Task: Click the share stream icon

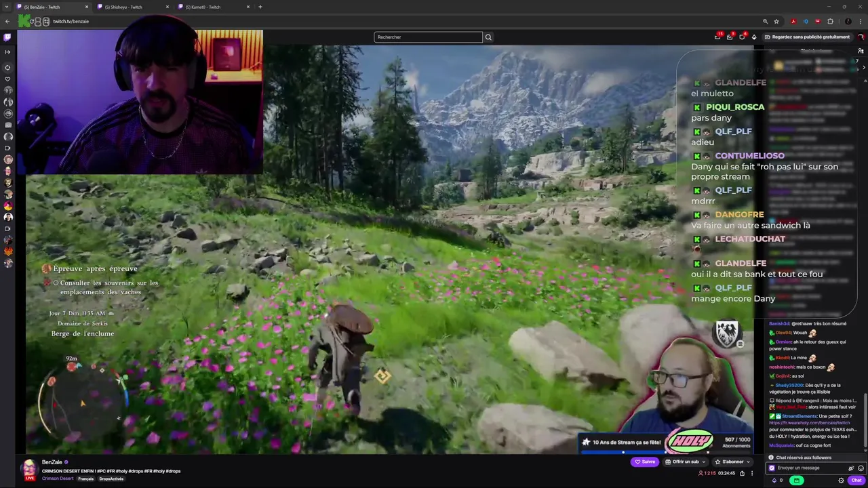Action: pyautogui.click(x=742, y=473)
